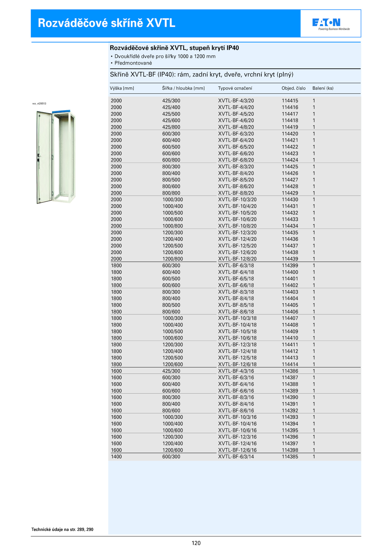The height and width of the screenshot is (555, 392).
Task: Click type designation 'XVTL-BF-12/3/20'
Action: (x=237, y=232)
